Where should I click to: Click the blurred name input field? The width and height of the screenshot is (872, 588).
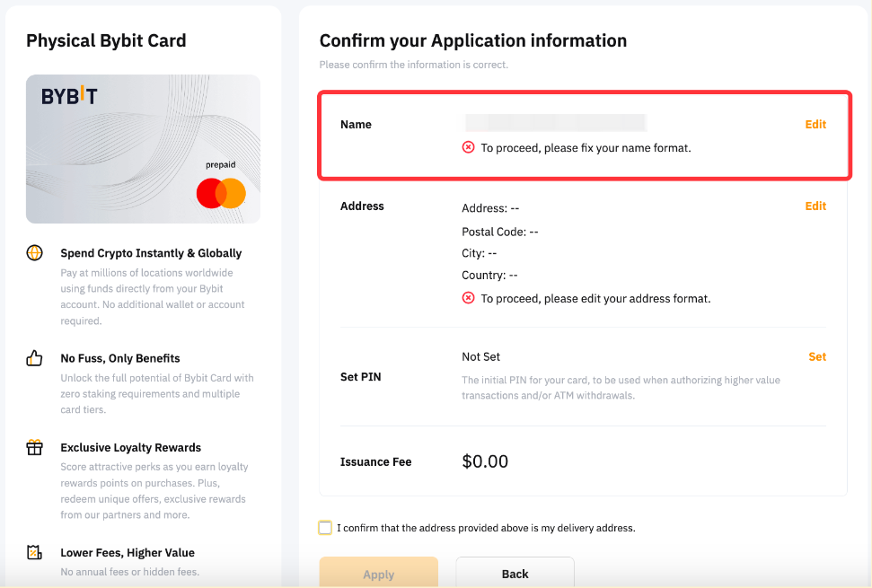(x=554, y=122)
